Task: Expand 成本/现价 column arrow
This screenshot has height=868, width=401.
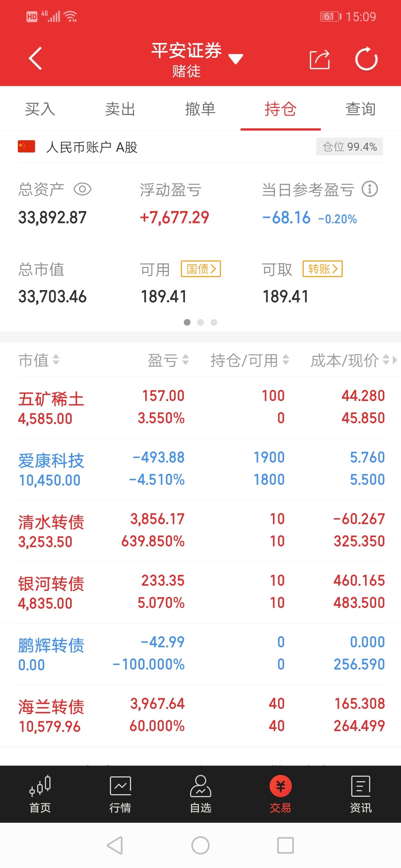Action: 394,360
